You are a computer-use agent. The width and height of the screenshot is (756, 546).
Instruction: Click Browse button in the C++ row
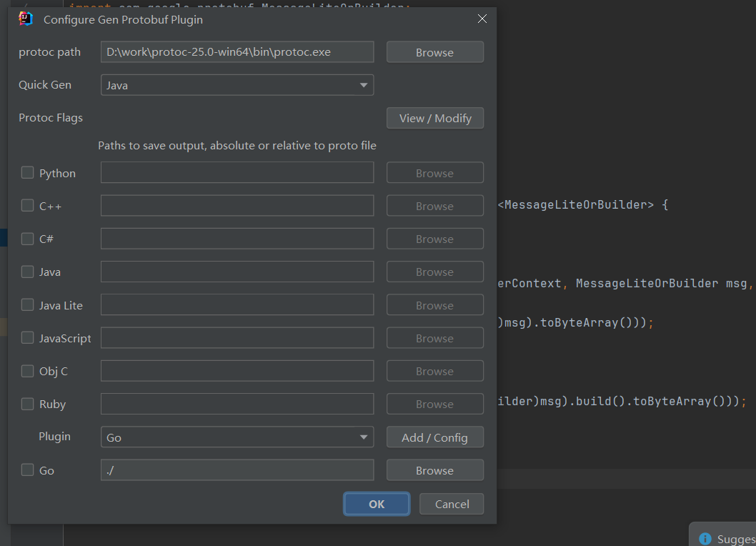[435, 206]
